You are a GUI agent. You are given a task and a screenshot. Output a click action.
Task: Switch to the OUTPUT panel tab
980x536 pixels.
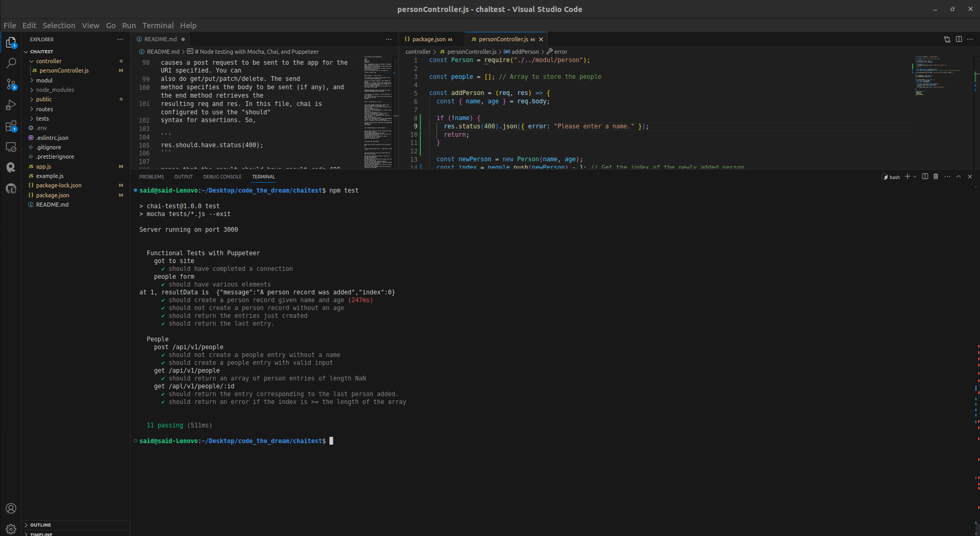(183, 177)
